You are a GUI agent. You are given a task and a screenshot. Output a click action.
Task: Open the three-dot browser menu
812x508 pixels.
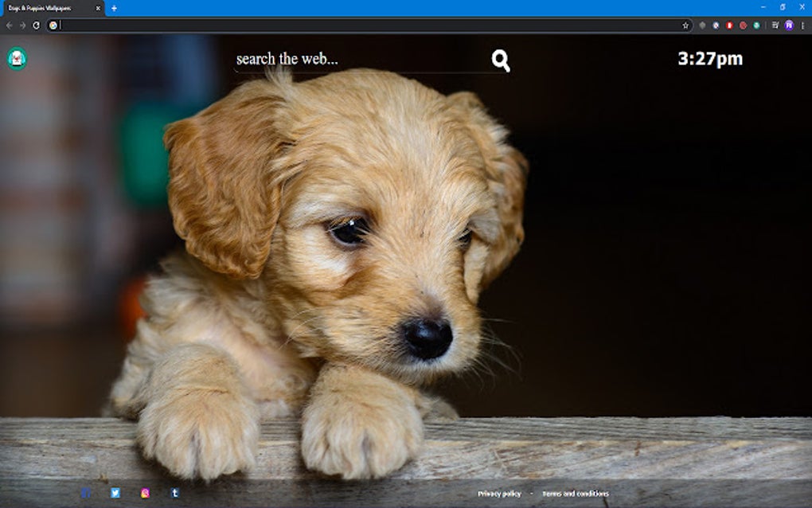pyautogui.click(x=802, y=25)
